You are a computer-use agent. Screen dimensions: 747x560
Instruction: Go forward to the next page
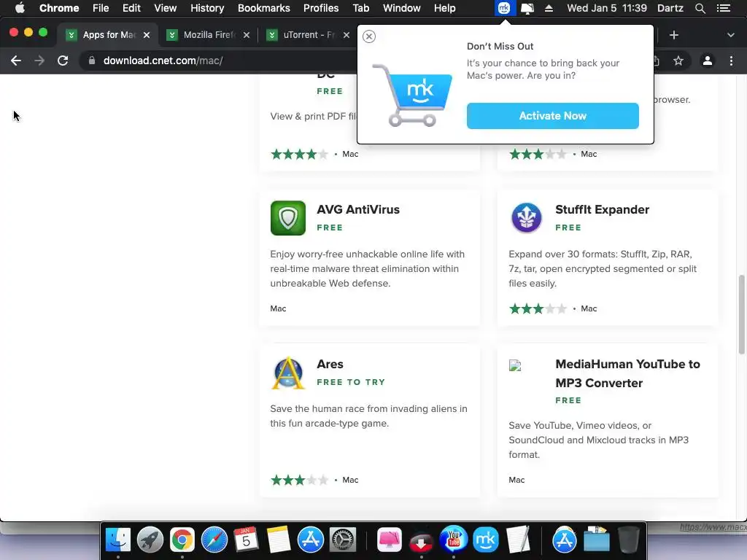click(x=39, y=61)
